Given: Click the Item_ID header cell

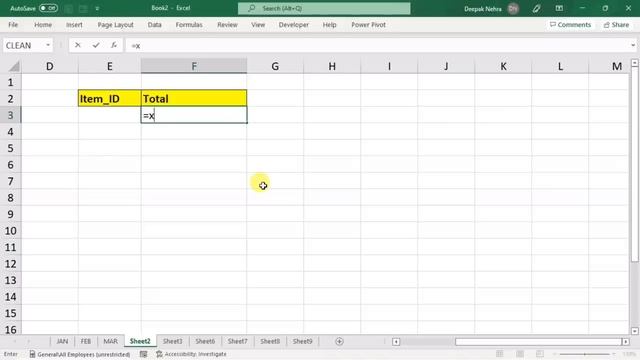Looking at the screenshot, I should point(109,99).
